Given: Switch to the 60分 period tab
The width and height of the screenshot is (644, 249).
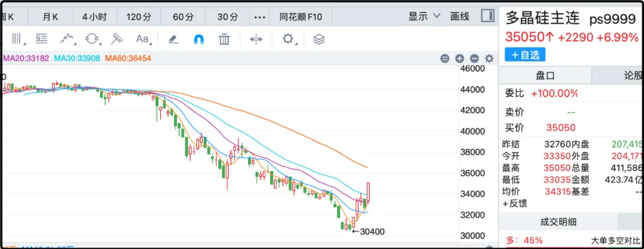Looking at the screenshot, I should [182, 16].
